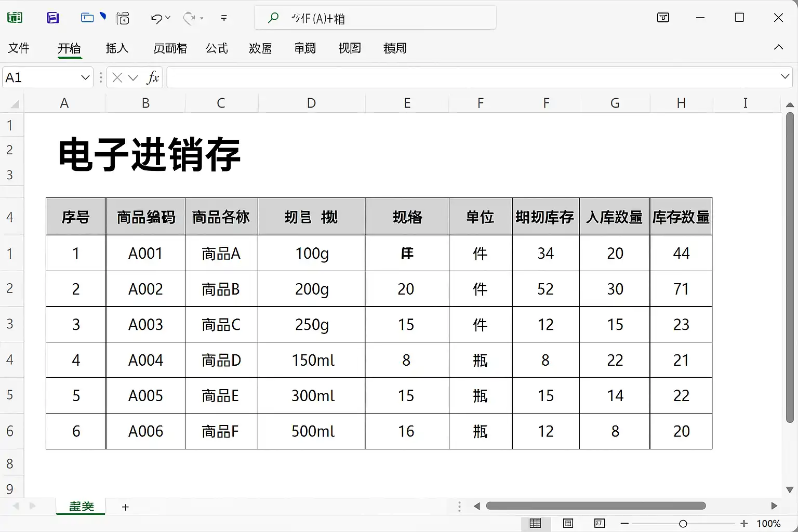Viewport: 798px width, 532px height.
Task: Click the zoom out minus icon
Action: [x=624, y=523]
